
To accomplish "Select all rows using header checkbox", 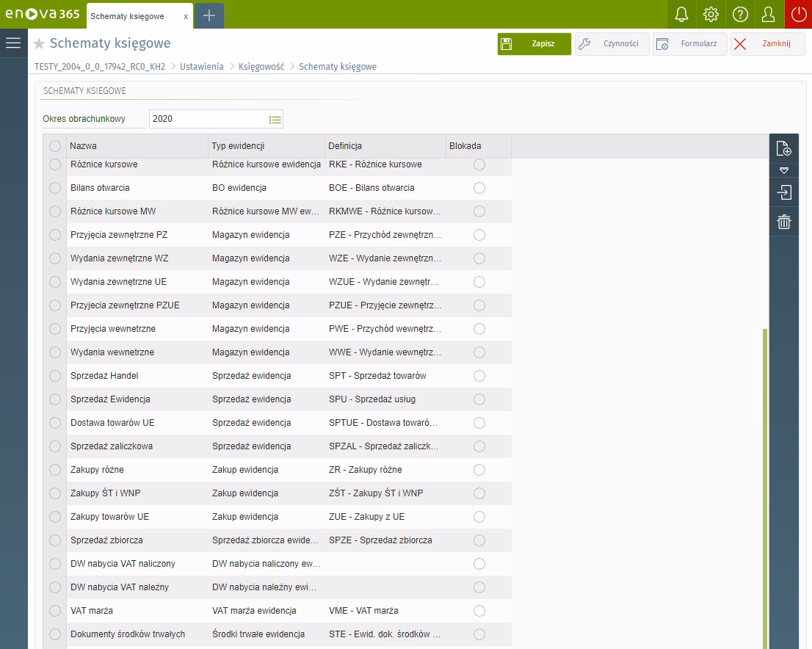I will click(55, 146).
